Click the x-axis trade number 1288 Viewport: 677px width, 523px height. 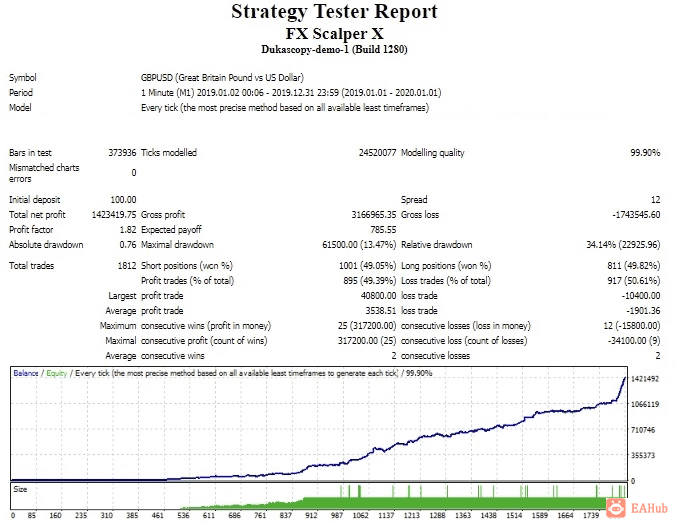point(437,515)
